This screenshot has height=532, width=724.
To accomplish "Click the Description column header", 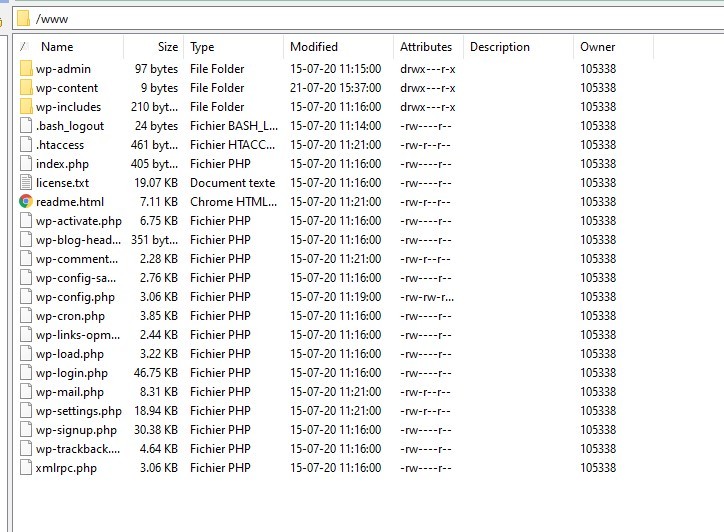I will click(x=500, y=47).
